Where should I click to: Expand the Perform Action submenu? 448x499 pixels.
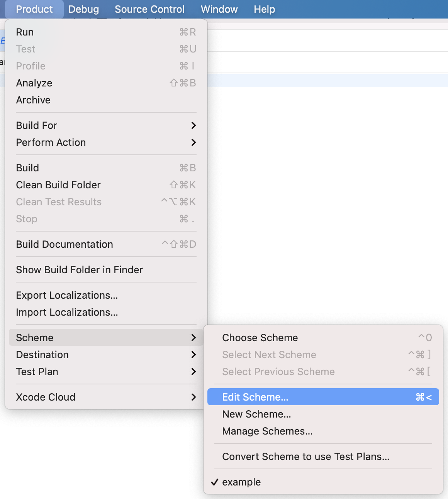(51, 142)
